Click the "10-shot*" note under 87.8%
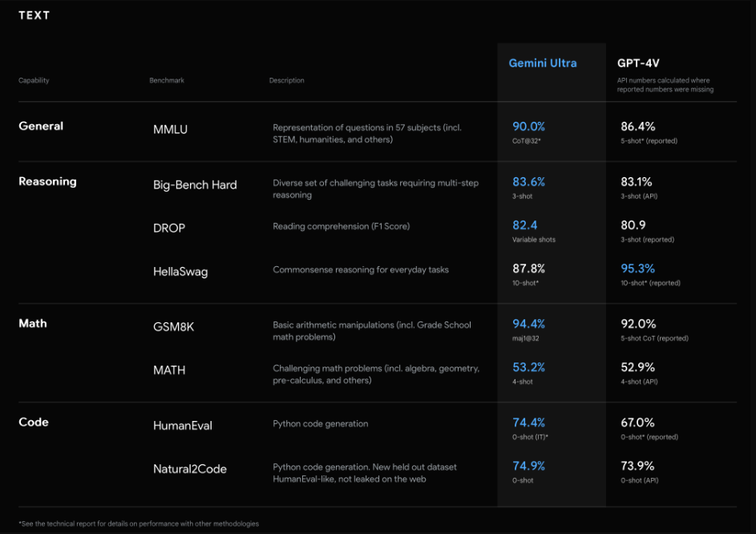The image size is (756, 534). click(x=526, y=283)
